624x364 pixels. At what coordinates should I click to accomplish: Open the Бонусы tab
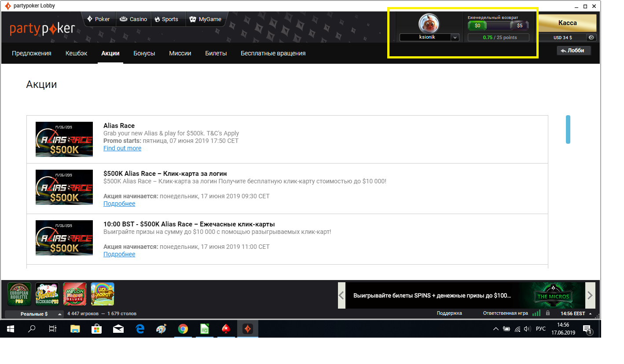144,53
